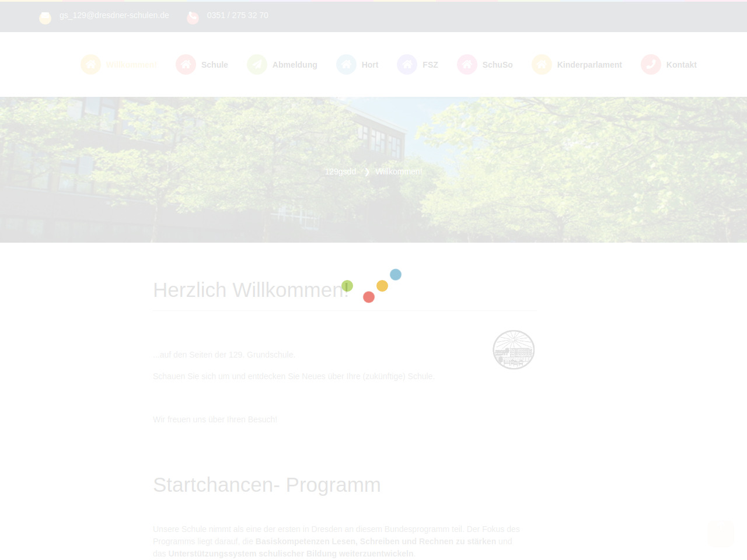Open the Schule menu item
The height and width of the screenshot is (560, 747).
214,65
